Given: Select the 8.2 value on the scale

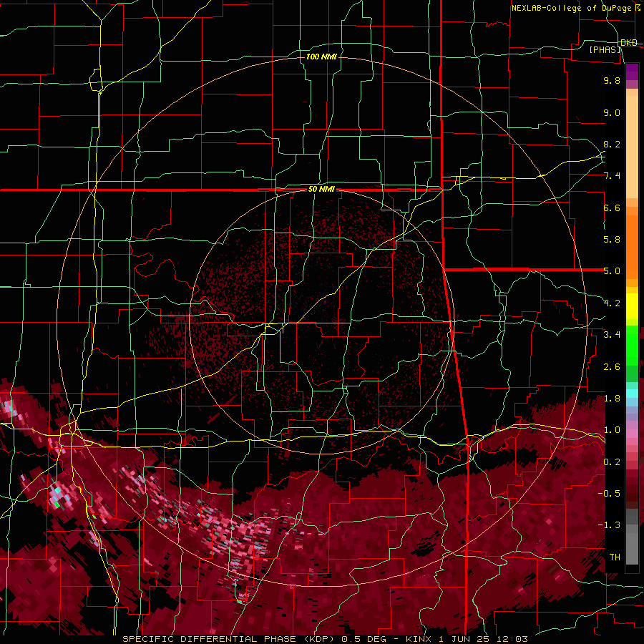Looking at the screenshot, I should coord(612,144).
